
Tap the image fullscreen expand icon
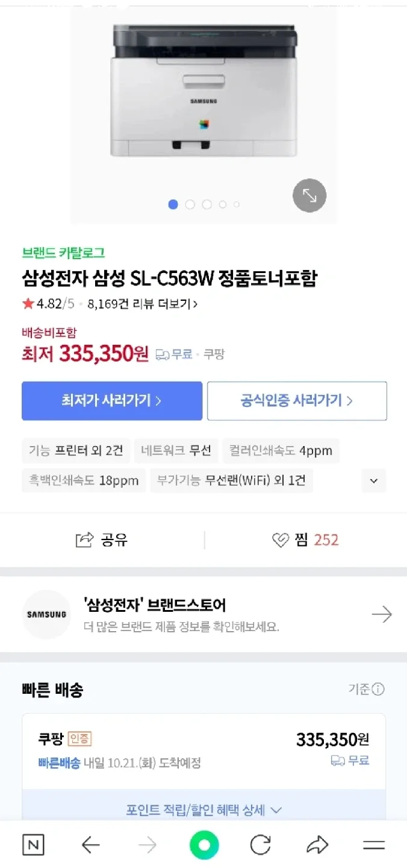[309, 196]
